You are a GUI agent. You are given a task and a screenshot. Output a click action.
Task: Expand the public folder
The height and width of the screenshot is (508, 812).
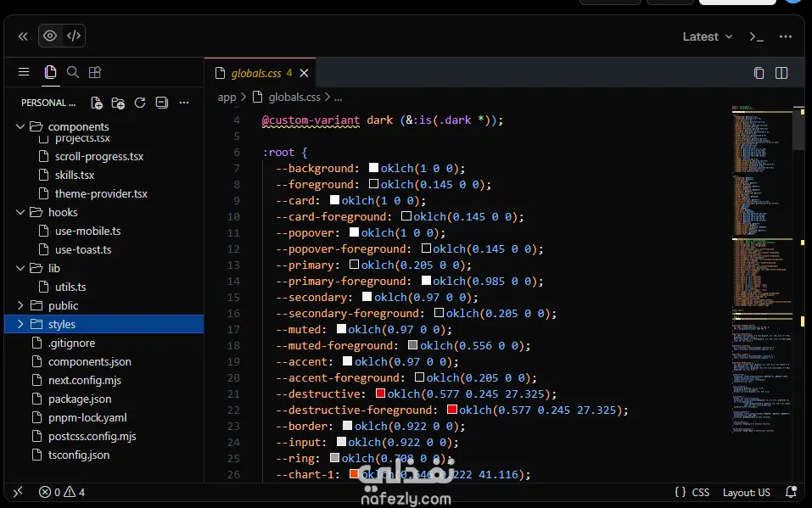click(20, 305)
